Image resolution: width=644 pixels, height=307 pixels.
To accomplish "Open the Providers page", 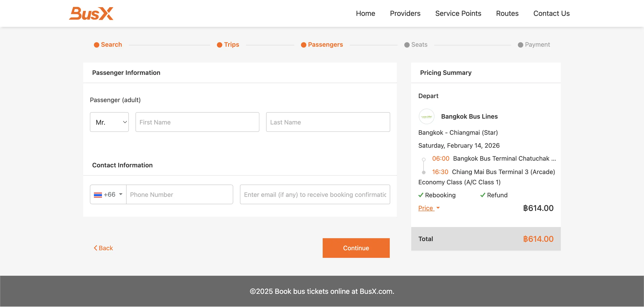I will tap(405, 13).
